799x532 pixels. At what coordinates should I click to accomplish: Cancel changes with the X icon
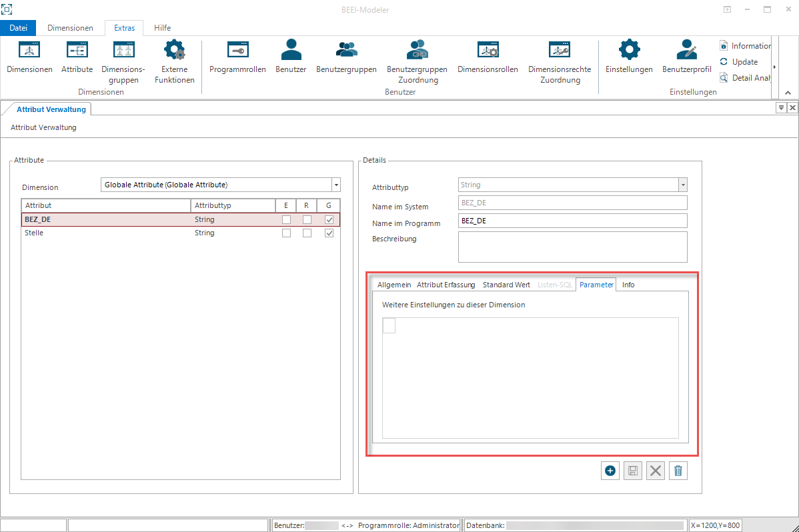(x=656, y=471)
